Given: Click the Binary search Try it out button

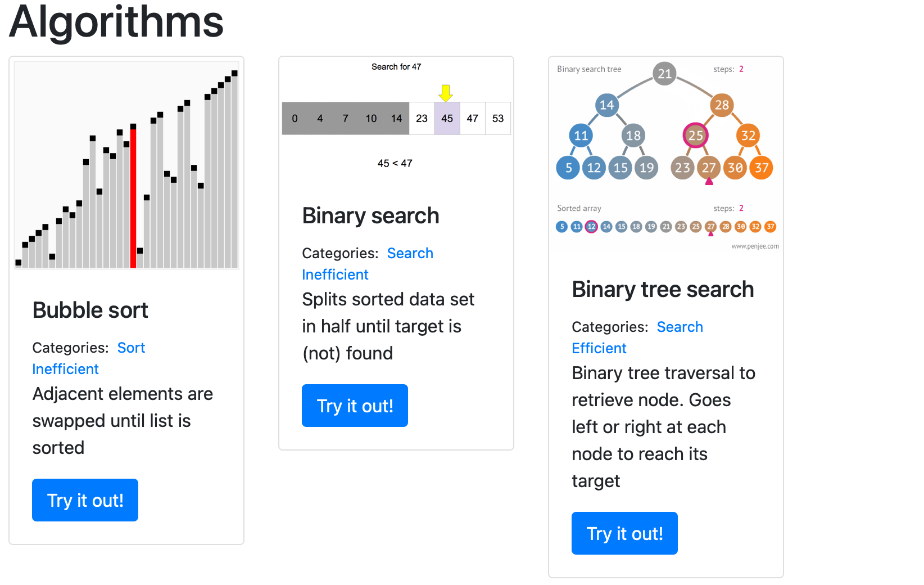Looking at the screenshot, I should click(355, 406).
